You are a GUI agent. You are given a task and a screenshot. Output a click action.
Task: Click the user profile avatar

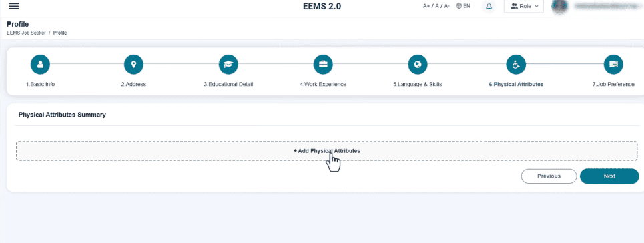pyautogui.click(x=559, y=6)
